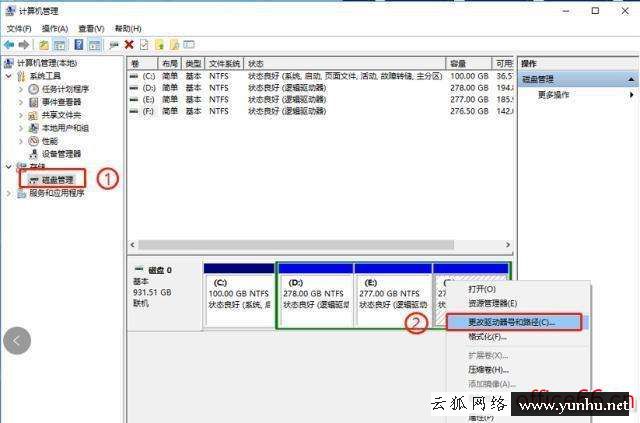Choose 格式化(F)... in the context menu
This screenshot has width=640, height=423.
click(487, 337)
